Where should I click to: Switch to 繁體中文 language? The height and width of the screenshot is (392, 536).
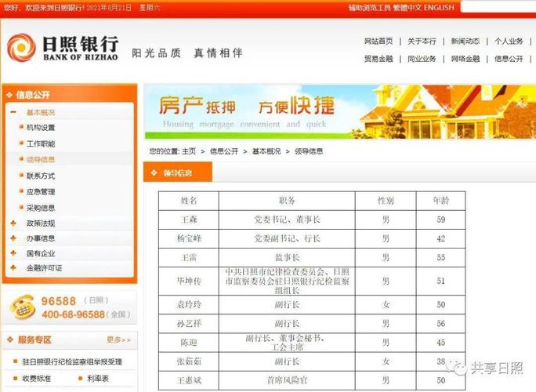(x=407, y=8)
